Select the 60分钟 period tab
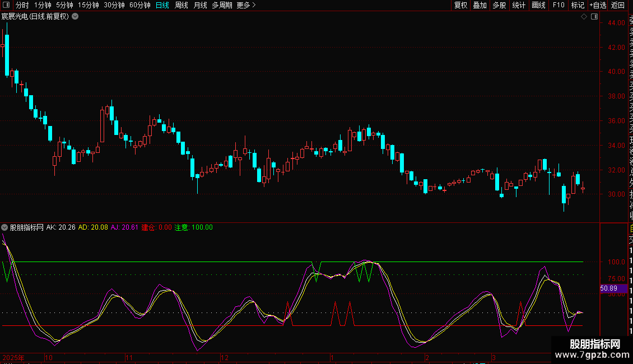Viewport: 633px width, 364px height. tap(139, 5)
